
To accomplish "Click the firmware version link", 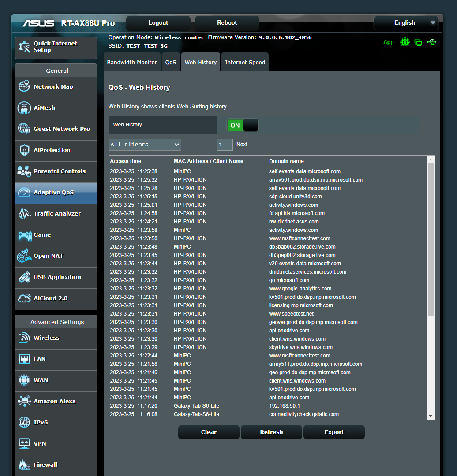I will point(285,37).
